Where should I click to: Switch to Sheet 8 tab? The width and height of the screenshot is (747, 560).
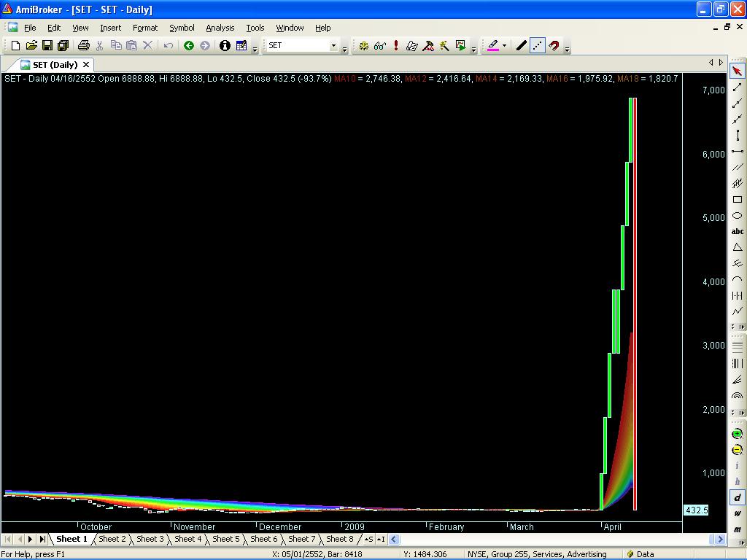pyautogui.click(x=340, y=539)
